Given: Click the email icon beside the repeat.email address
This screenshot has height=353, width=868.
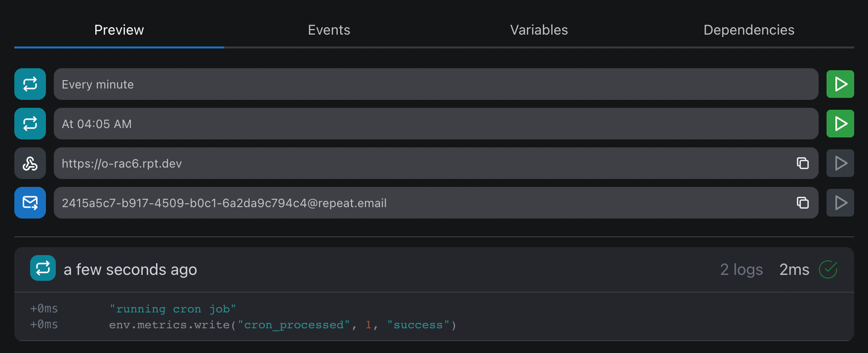Looking at the screenshot, I should (x=30, y=203).
